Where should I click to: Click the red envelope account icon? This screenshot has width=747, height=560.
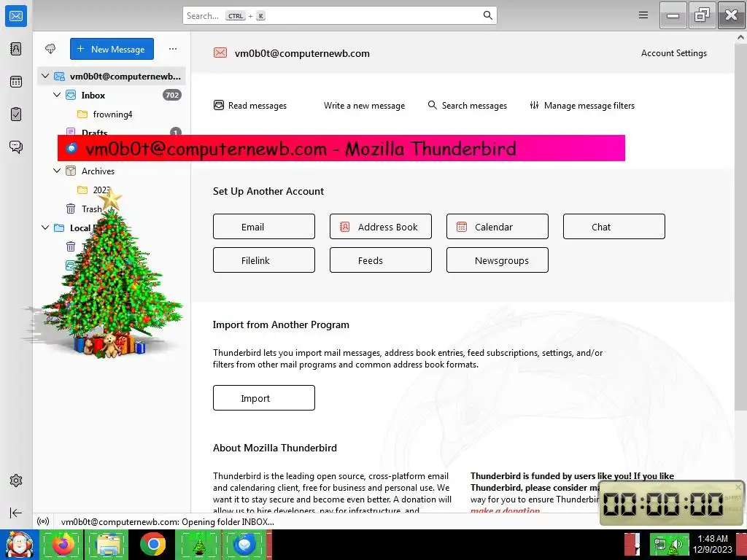pos(220,52)
